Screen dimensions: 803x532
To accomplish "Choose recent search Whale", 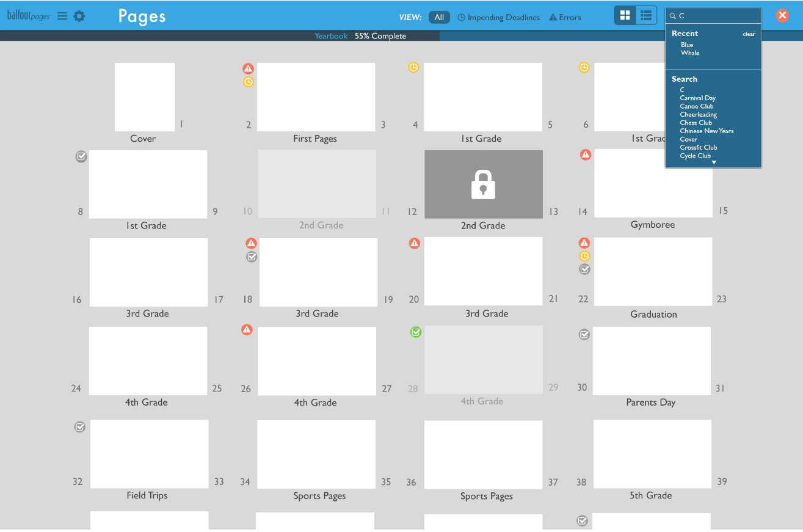I will [690, 53].
